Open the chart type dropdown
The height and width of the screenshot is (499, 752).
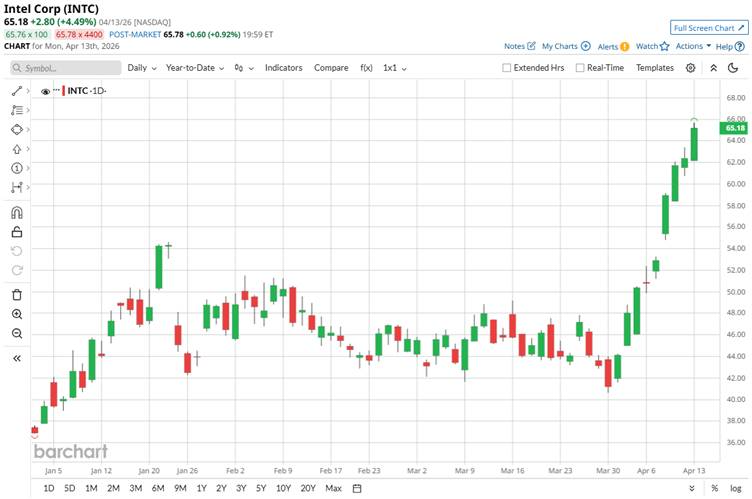tap(244, 68)
